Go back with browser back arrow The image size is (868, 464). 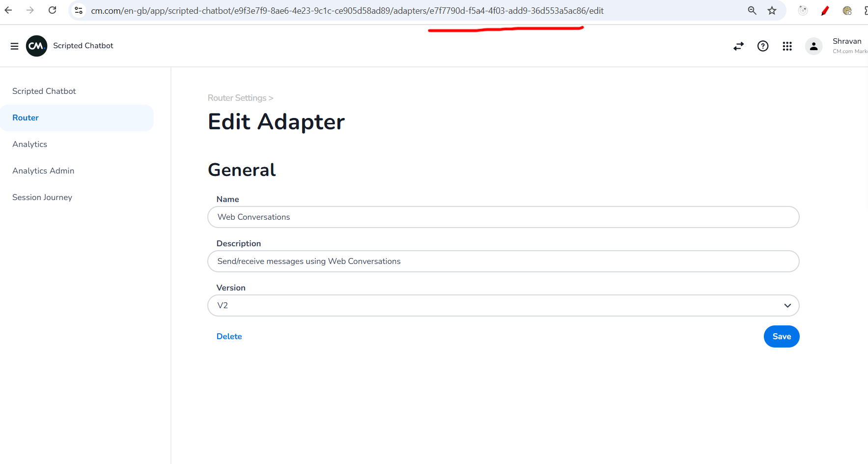[x=8, y=10]
